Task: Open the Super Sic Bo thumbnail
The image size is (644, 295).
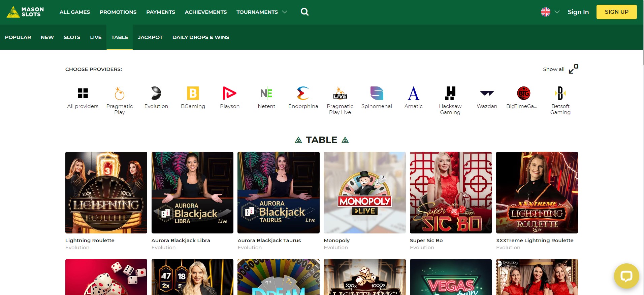Action: [x=451, y=192]
